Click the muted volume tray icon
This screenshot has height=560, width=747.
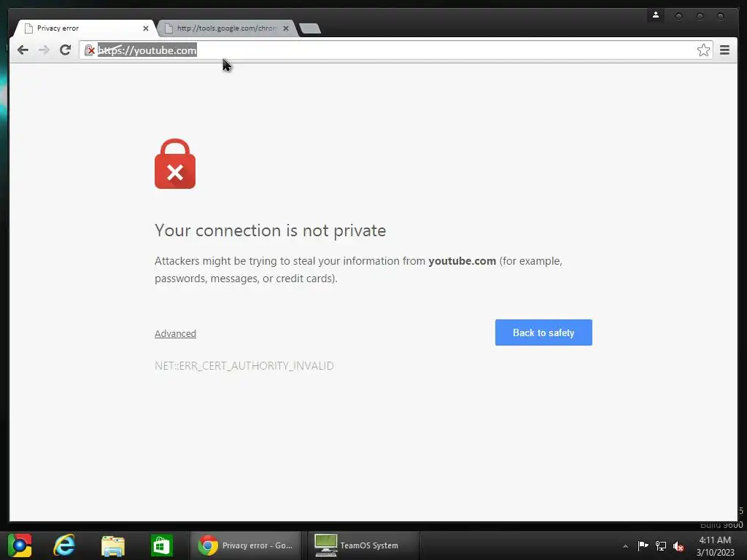(678, 546)
